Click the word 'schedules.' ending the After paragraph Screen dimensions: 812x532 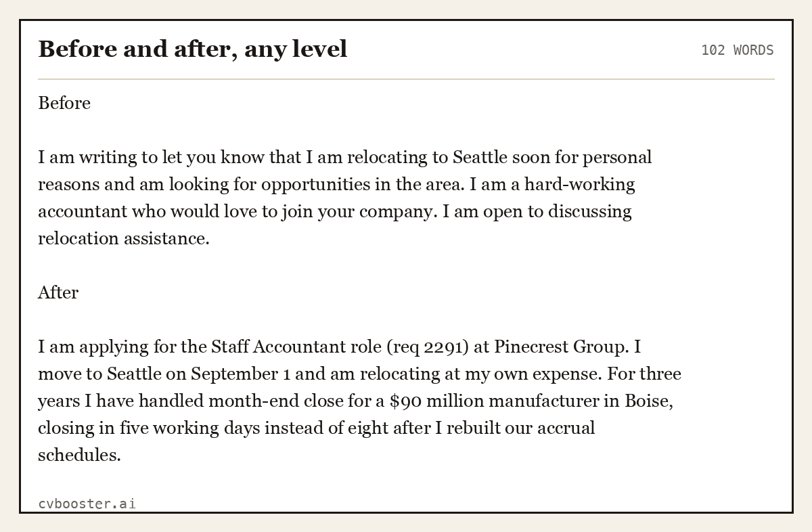[79, 455]
